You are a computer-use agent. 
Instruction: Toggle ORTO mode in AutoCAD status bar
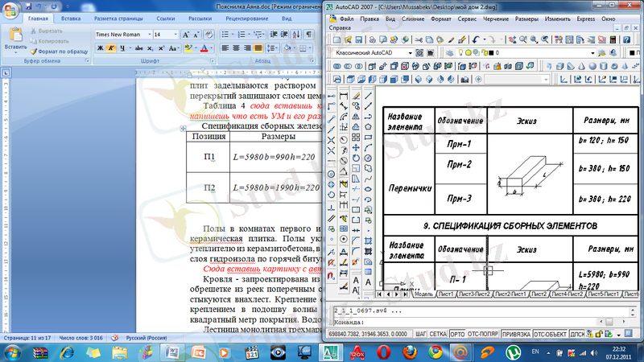point(459,333)
